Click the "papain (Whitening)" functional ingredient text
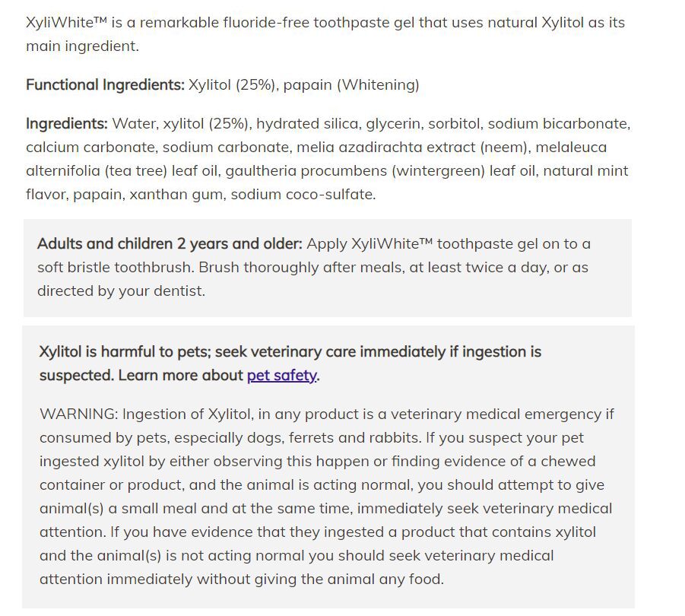 coord(350,85)
